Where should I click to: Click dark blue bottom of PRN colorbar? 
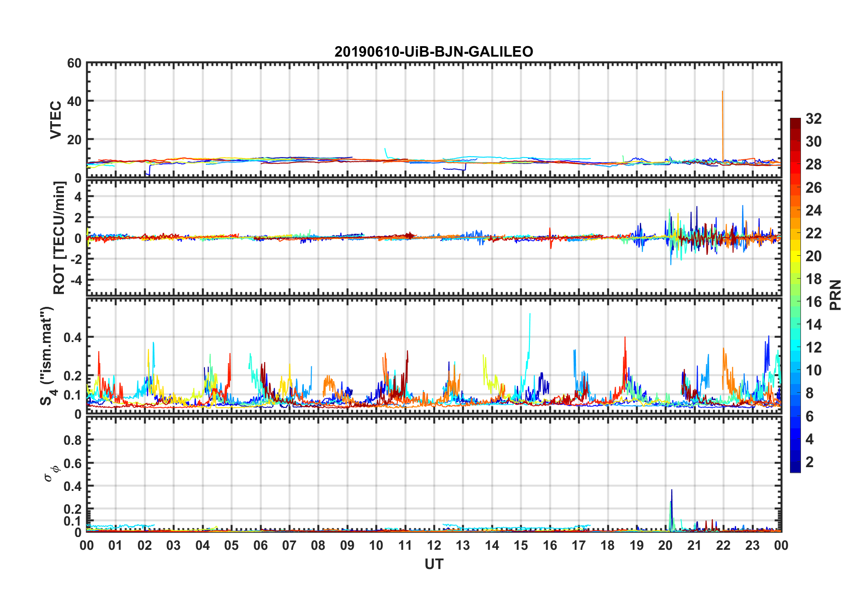[795, 468]
